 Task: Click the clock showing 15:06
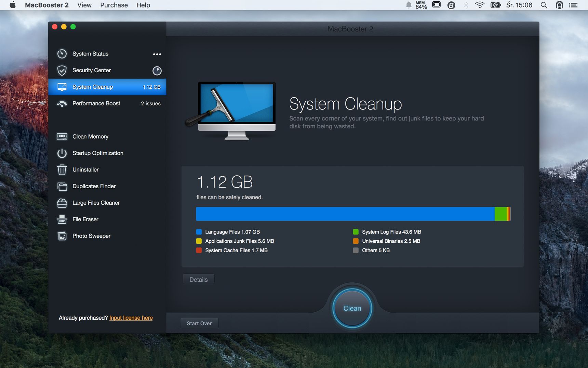pyautogui.click(x=519, y=5)
